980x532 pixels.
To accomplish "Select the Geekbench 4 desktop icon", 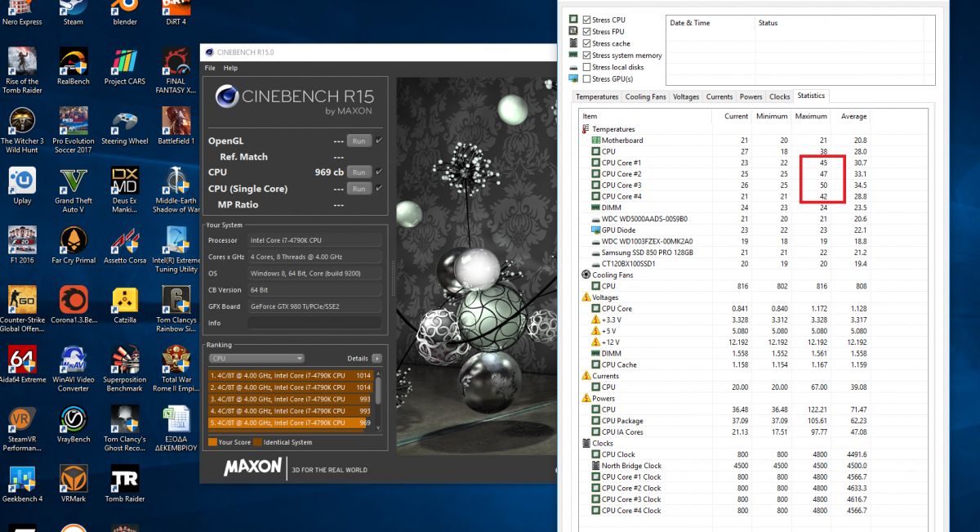I will coord(22,484).
